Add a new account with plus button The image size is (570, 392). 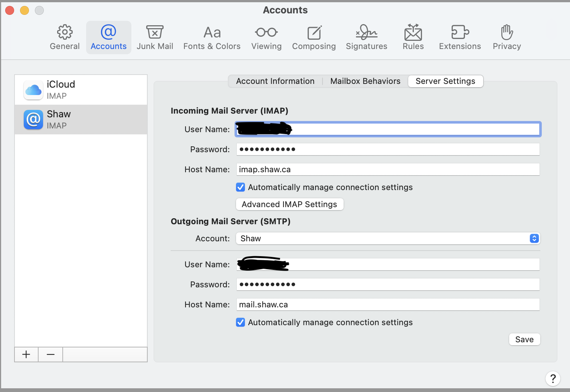(26, 355)
